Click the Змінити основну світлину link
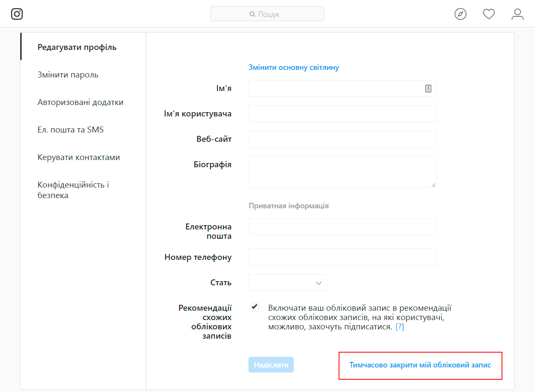 click(294, 67)
